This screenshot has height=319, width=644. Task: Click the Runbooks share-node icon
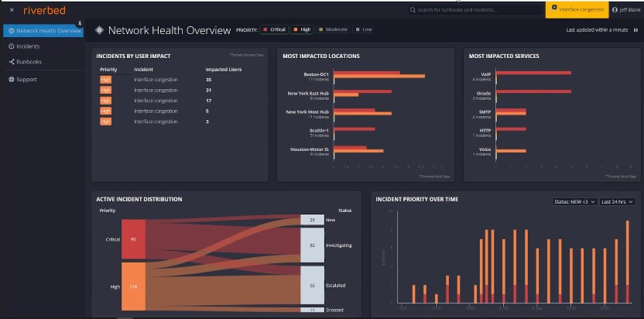[11, 61]
